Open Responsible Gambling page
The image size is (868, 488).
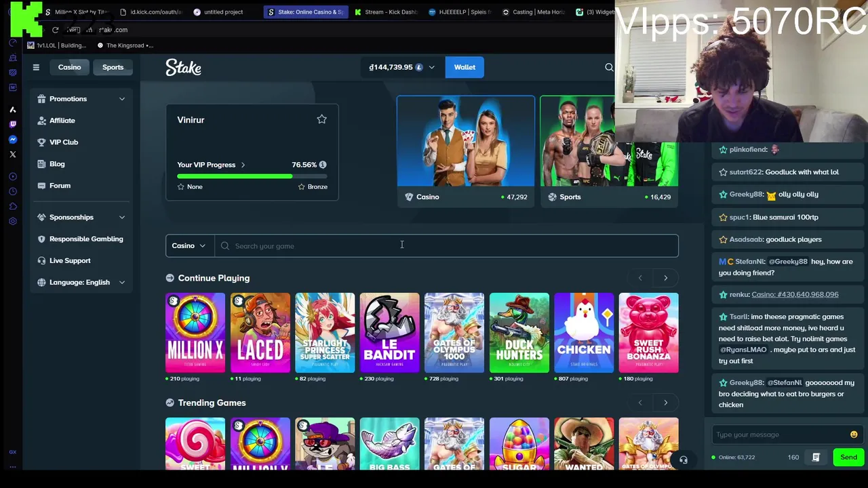tap(85, 239)
